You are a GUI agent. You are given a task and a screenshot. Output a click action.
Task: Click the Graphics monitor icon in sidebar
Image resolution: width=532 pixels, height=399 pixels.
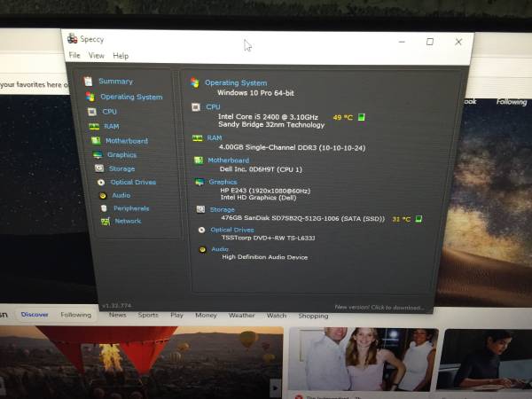click(x=98, y=155)
